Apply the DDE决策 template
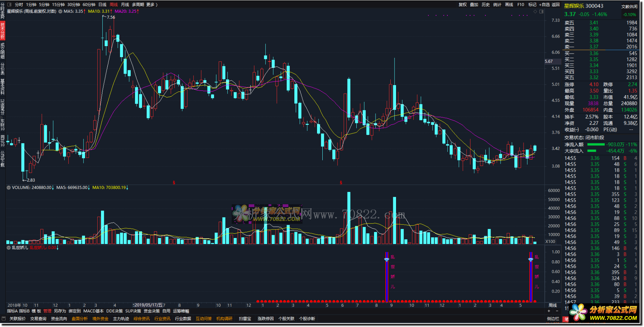The width and height of the screenshot is (644, 327). pyautogui.click(x=114, y=311)
